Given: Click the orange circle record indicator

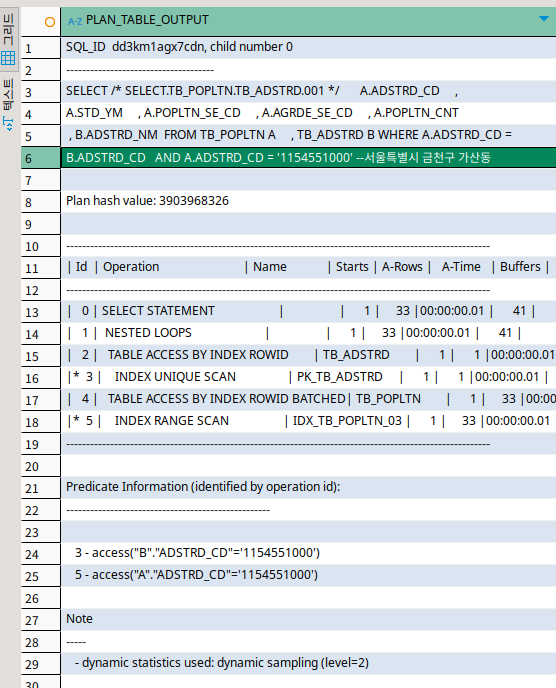Looking at the screenshot, I should point(50,22).
